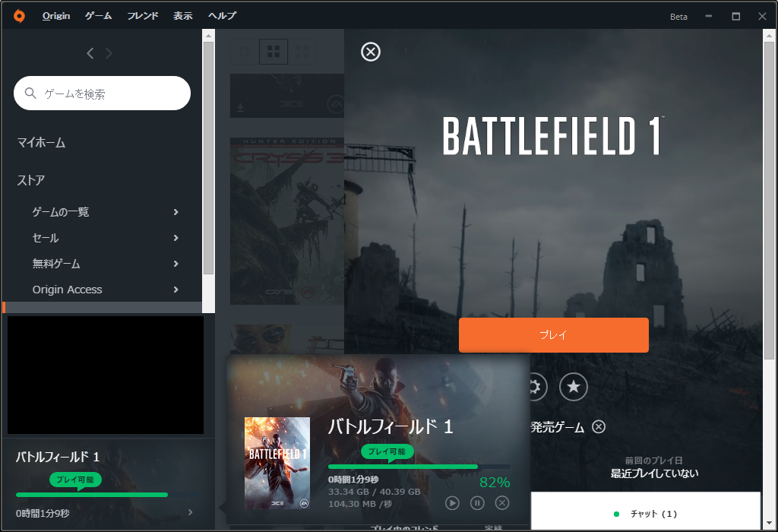Click 最近プレイしていない text
This screenshot has width=778, height=532.
pyautogui.click(x=654, y=473)
